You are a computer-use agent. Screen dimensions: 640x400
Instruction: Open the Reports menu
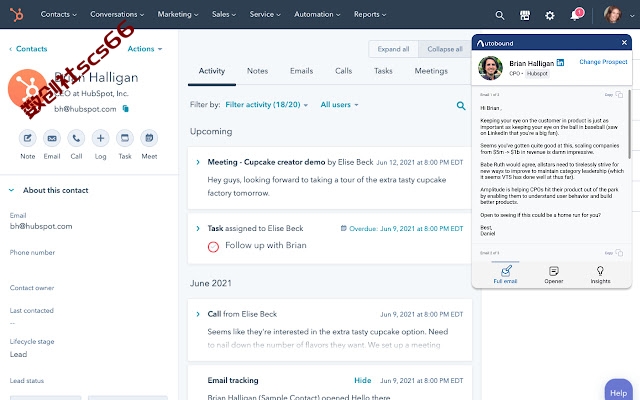pyautogui.click(x=370, y=14)
